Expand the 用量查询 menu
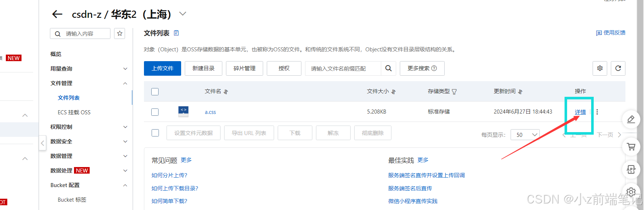 click(89, 68)
